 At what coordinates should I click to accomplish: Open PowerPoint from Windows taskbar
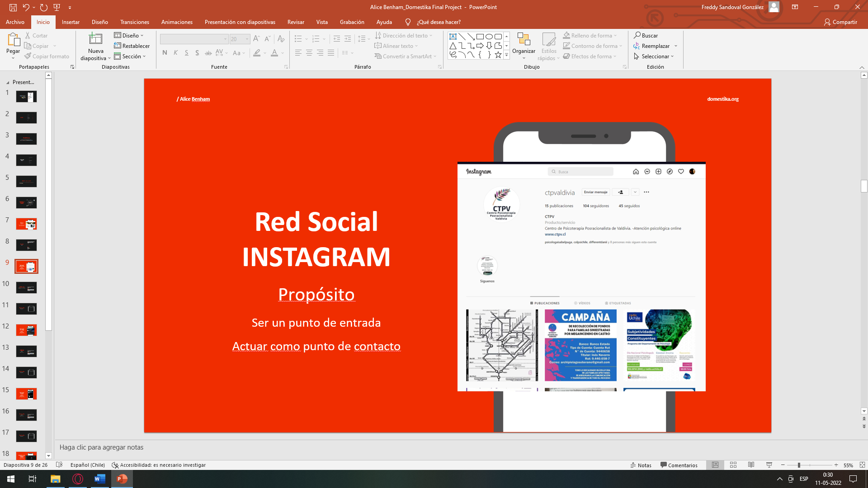[x=122, y=479]
